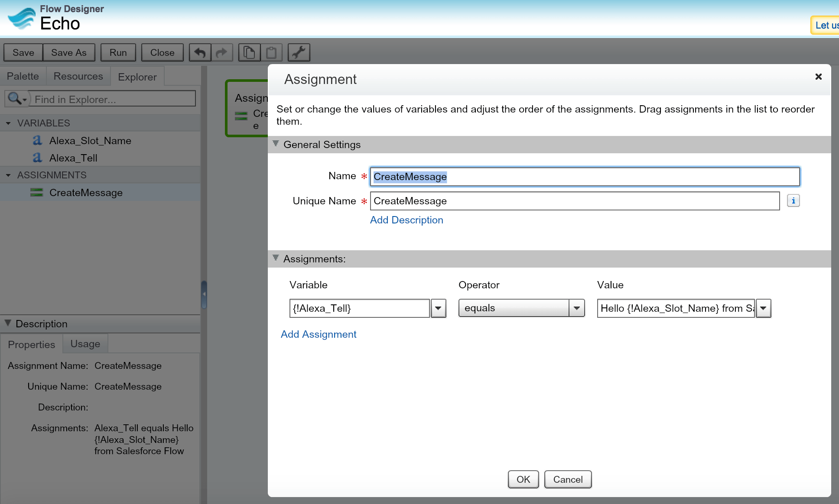Click the Copy toolbar icon

click(x=249, y=52)
